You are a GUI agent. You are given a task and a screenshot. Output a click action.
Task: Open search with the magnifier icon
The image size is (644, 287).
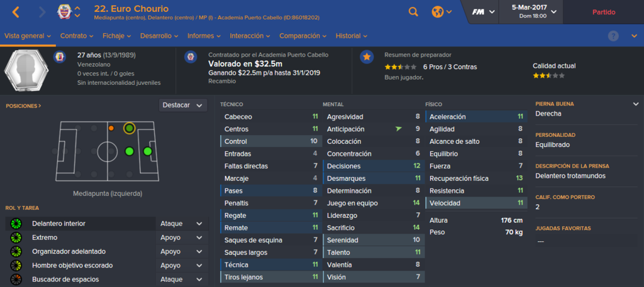click(x=413, y=12)
